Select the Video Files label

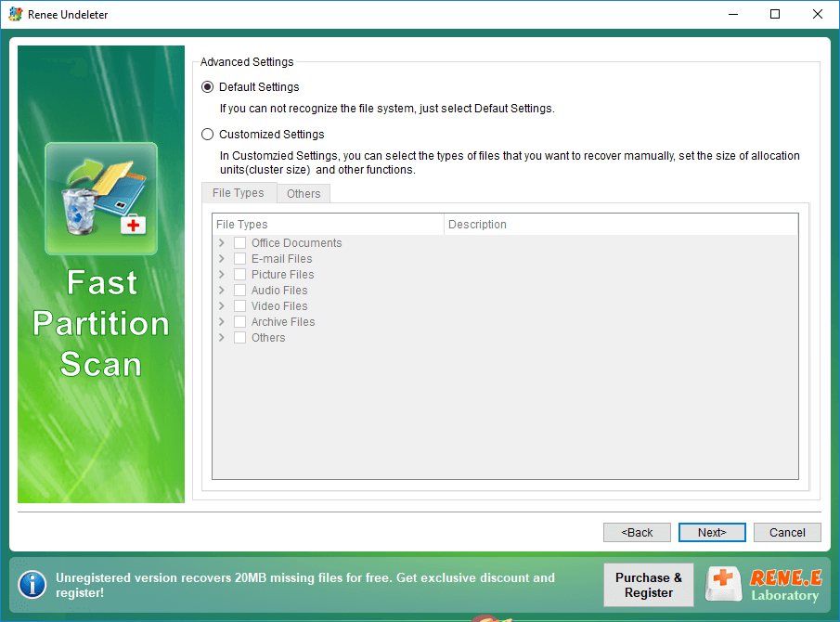pos(279,306)
